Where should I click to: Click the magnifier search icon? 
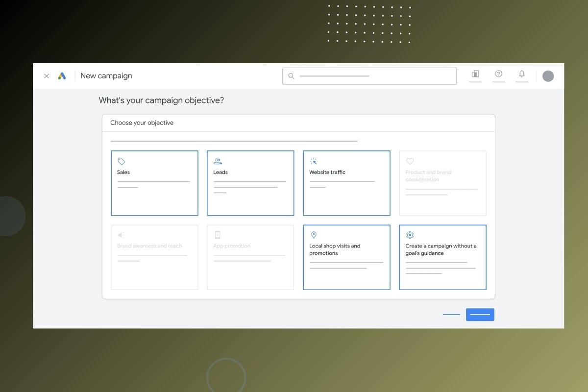click(x=291, y=76)
